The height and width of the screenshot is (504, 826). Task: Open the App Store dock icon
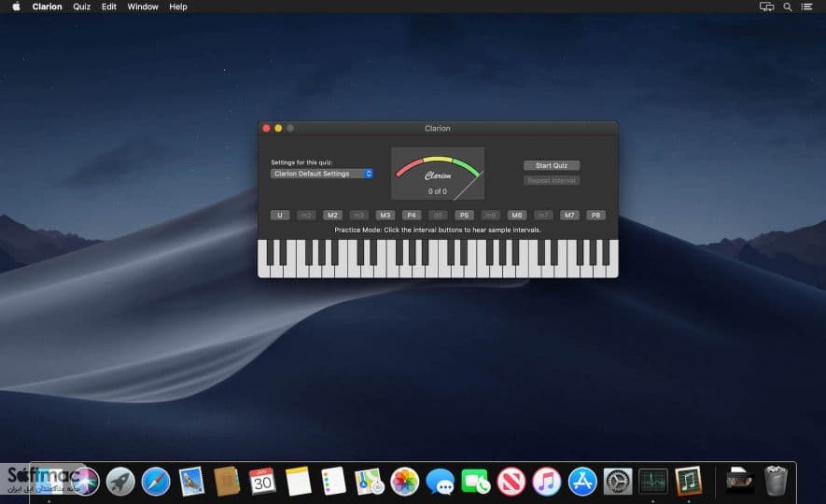582,482
